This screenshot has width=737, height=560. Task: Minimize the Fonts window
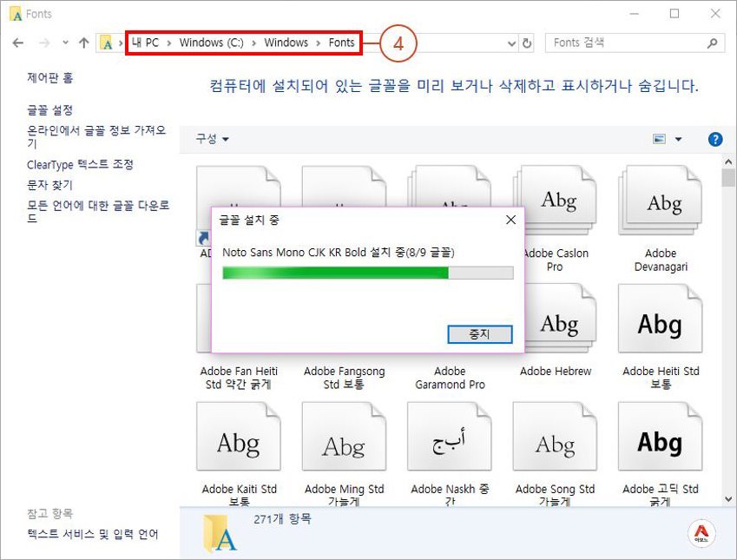634,14
